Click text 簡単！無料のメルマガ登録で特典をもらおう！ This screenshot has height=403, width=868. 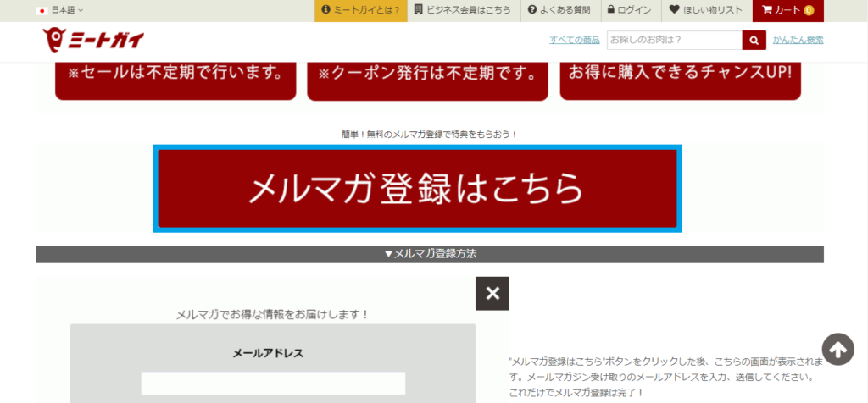[430, 135]
